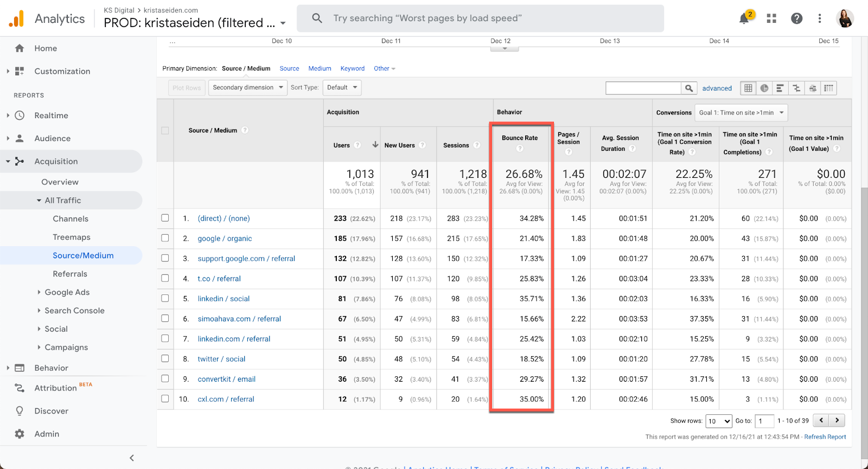Viewport: 868px width, 469px height.
Task: Tick the checkbox for linkedin / social row
Action: pos(165,298)
